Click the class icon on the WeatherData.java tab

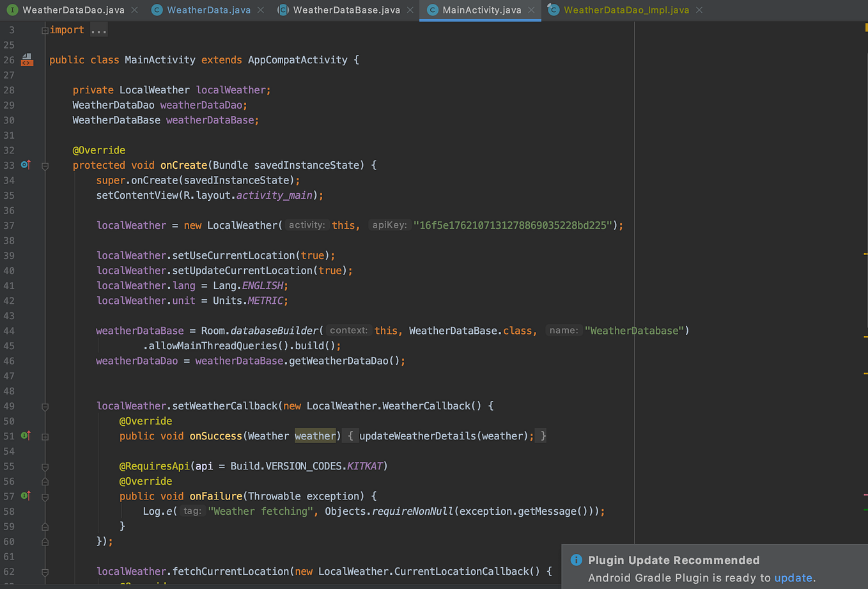pos(157,10)
